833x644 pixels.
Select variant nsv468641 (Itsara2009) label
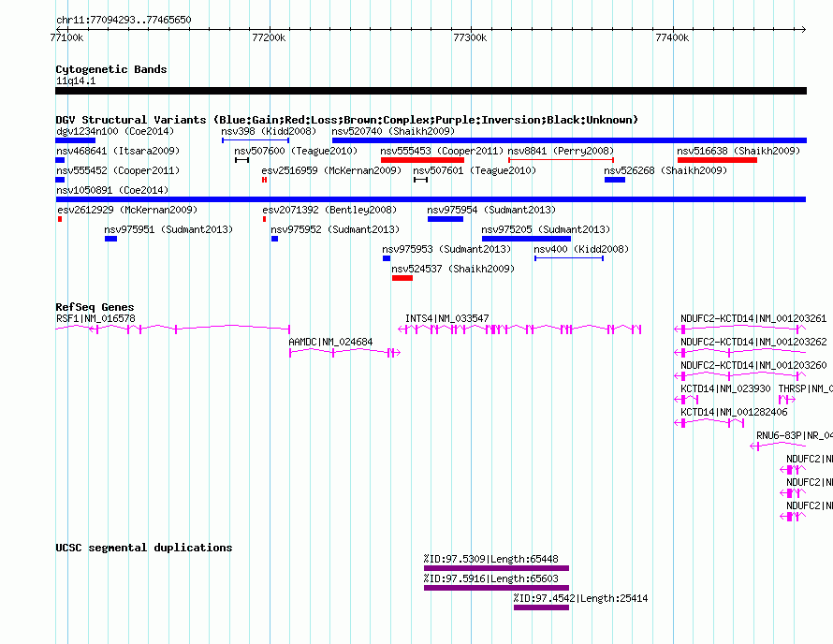(118, 151)
